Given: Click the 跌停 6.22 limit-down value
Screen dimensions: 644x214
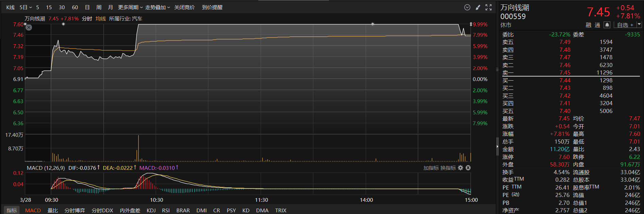Looking at the screenshot, I should pyautogui.click(x=634, y=157).
